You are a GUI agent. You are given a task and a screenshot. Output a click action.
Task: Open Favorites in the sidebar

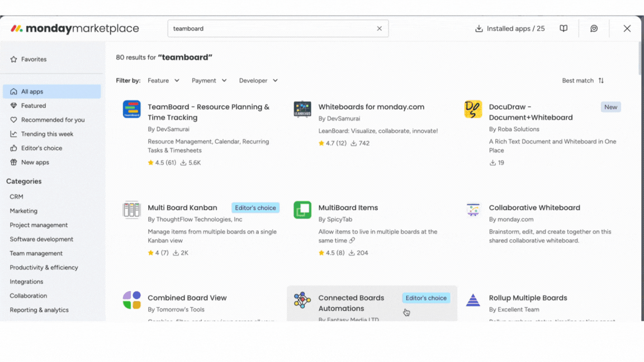click(x=29, y=59)
